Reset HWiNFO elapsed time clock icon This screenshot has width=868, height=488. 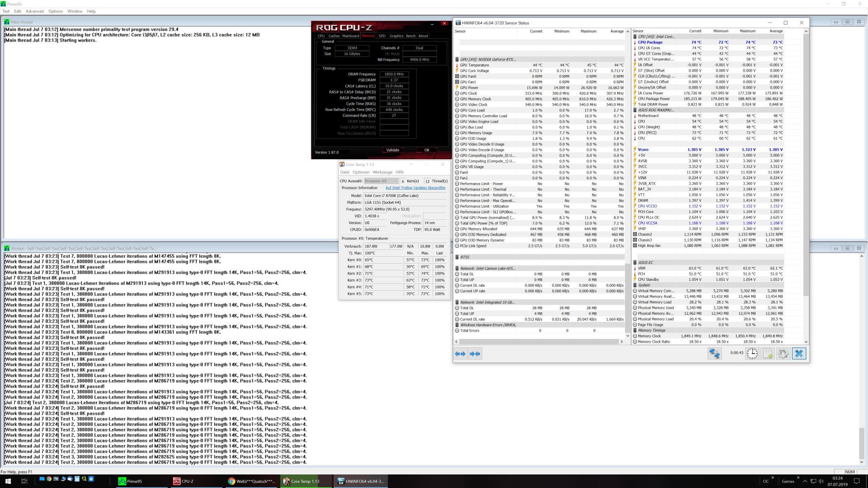(752, 354)
